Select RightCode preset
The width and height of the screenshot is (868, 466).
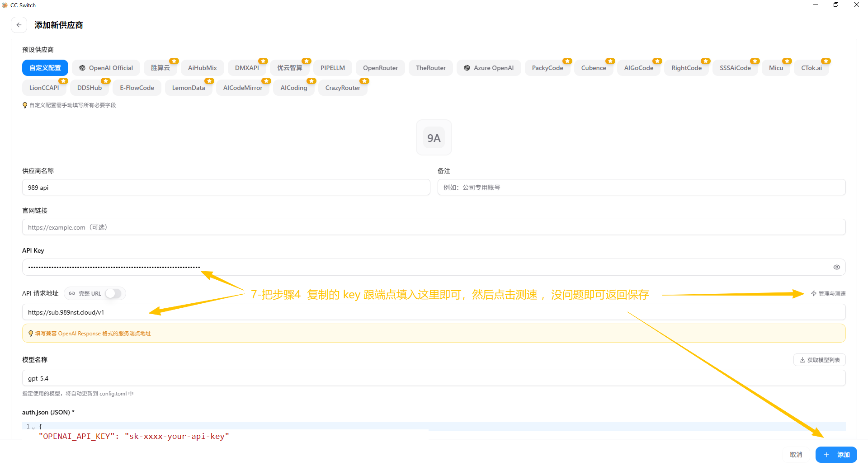click(686, 68)
